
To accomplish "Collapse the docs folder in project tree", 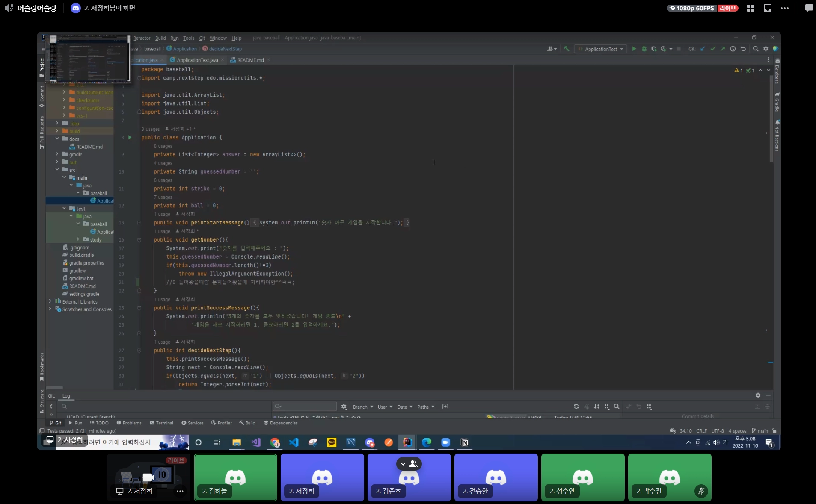I will tap(57, 139).
